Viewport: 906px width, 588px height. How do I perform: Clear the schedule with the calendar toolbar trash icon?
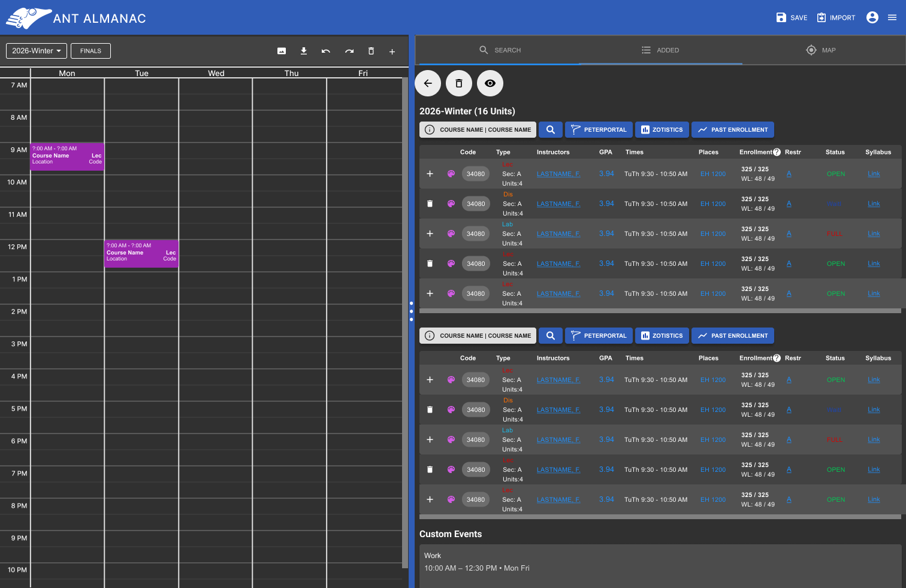tap(371, 51)
